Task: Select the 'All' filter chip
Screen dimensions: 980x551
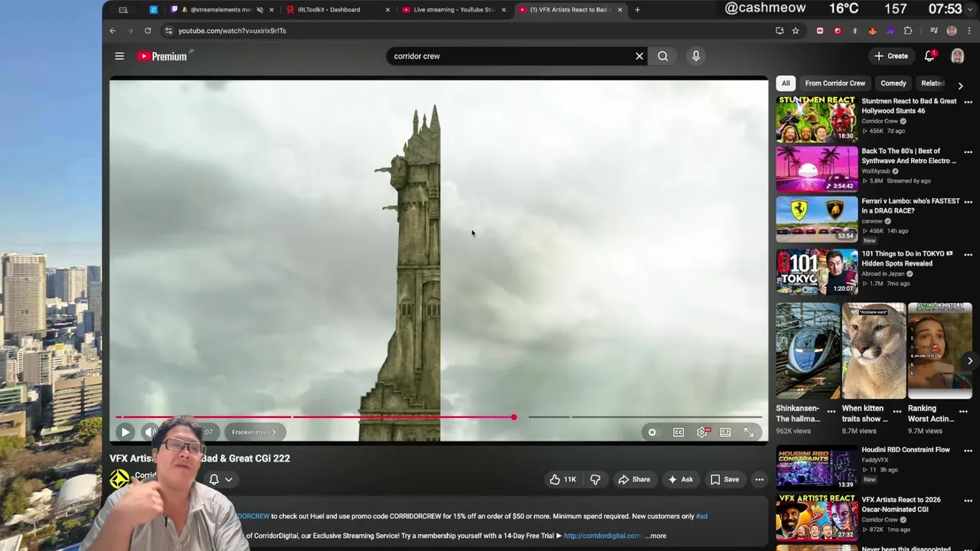Action: click(x=786, y=83)
